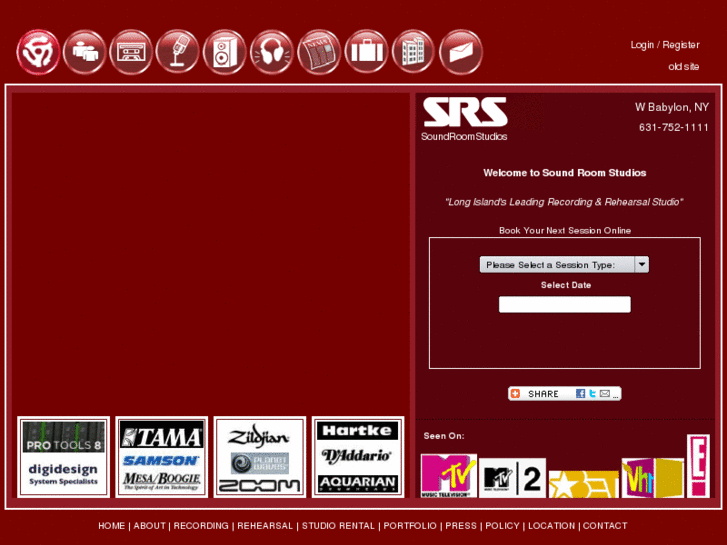This screenshot has height=545, width=727.
Task: Select the cassette tape recording icon
Action: [131, 52]
